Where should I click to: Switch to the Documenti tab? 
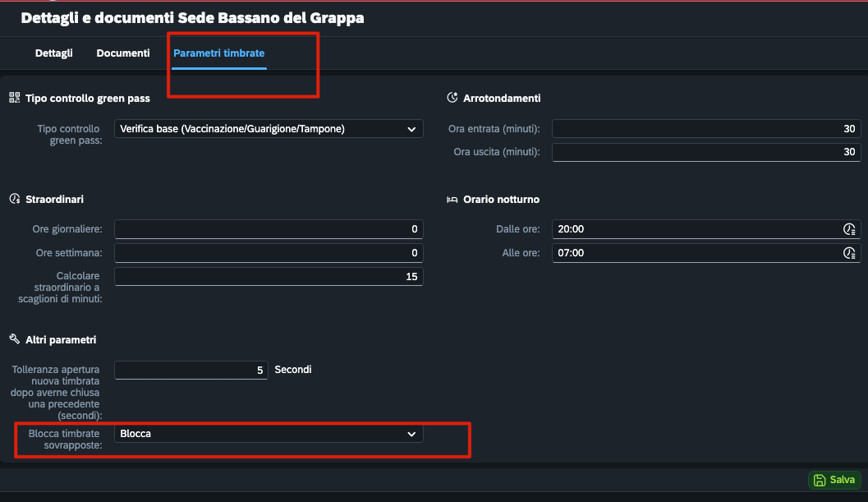coord(123,53)
